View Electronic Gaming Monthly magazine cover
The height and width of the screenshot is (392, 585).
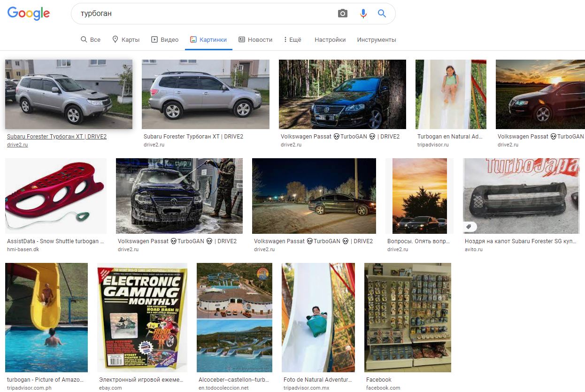[142, 317]
